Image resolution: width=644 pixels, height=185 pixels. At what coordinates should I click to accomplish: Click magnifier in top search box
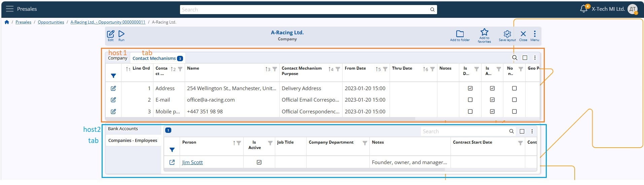click(x=432, y=10)
